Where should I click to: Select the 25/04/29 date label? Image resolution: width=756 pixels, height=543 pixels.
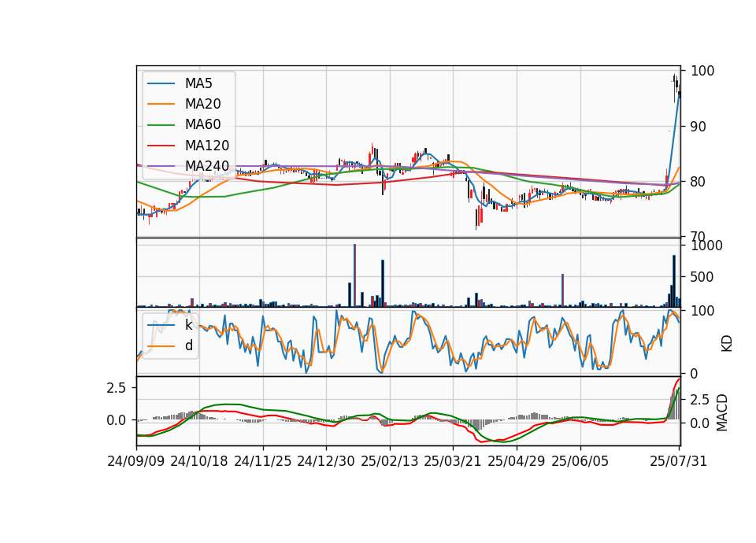(517, 461)
